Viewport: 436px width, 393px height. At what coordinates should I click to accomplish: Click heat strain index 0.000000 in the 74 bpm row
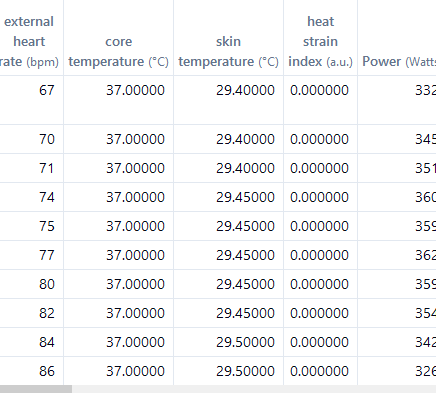point(319,197)
